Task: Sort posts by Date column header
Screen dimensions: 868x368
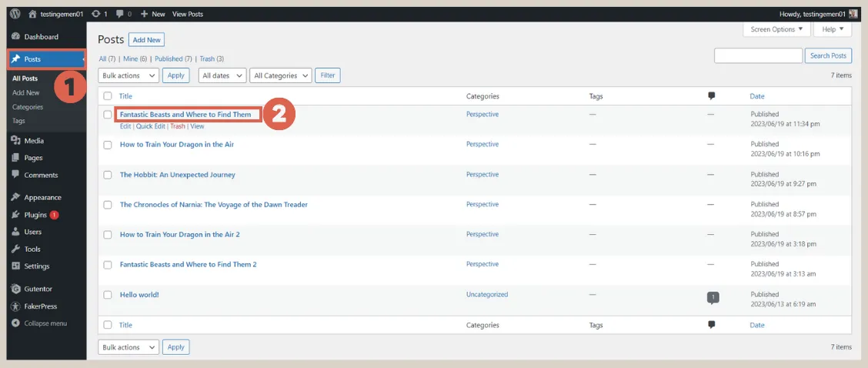Action: [757, 96]
